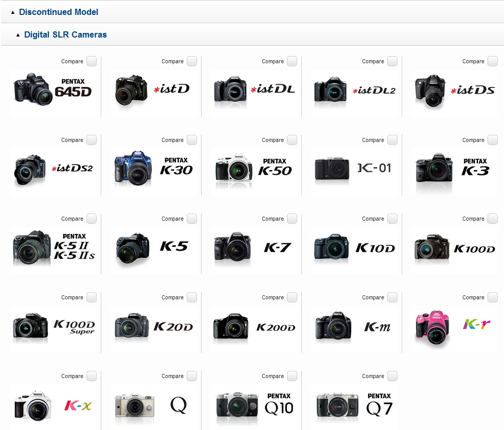Collapse the Discontinued Model section

click(x=59, y=12)
